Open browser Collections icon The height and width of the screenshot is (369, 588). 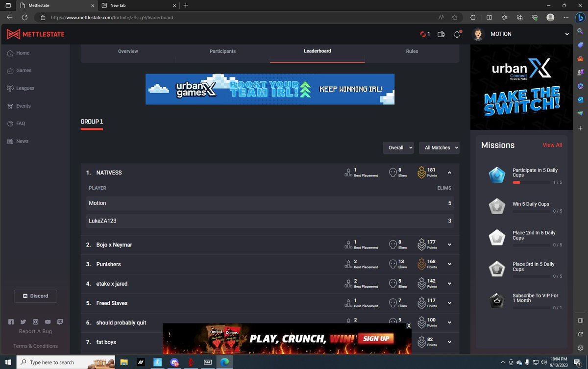coord(520,17)
